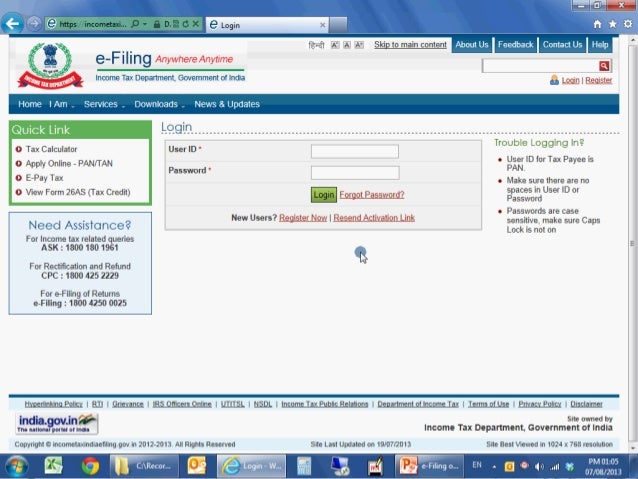Open the RTI footer link
638x479 pixels.
[x=97, y=404]
